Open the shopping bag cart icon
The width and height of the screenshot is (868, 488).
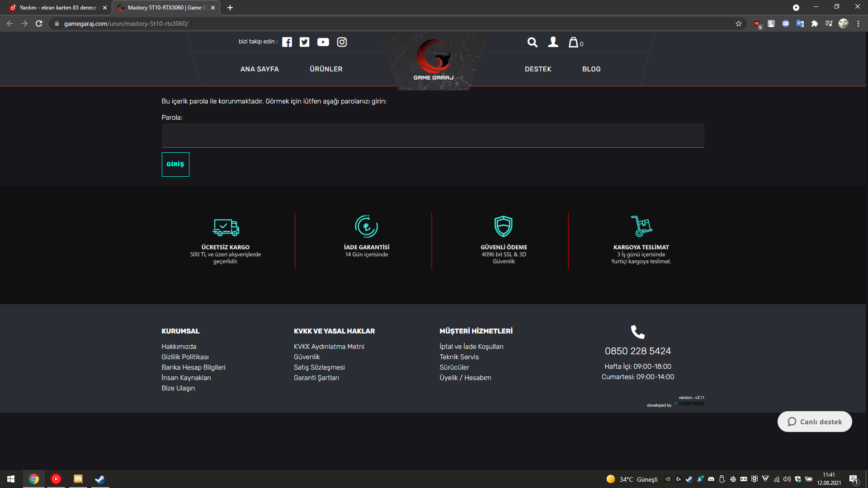[574, 42]
